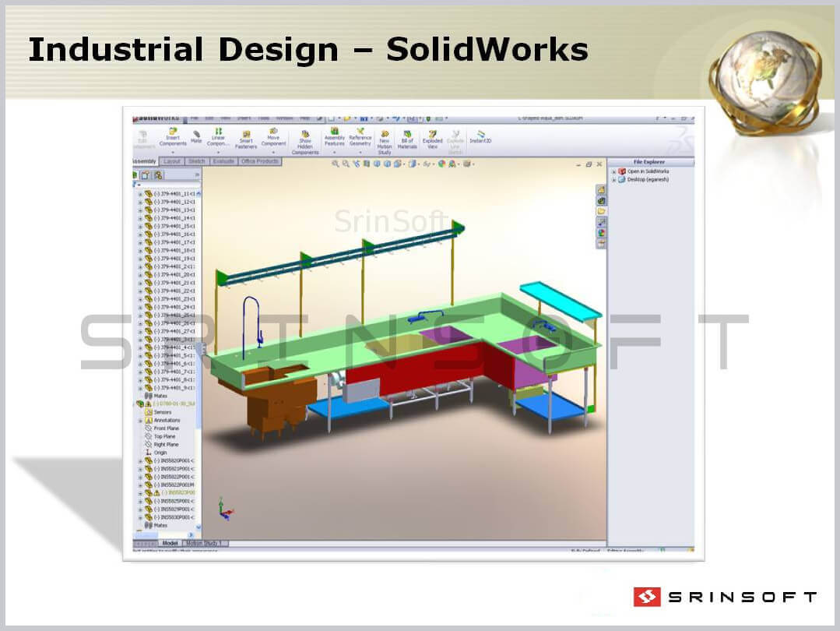
Task: Click Desktop (eganesh) in File Explorer
Action: pos(643,180)
